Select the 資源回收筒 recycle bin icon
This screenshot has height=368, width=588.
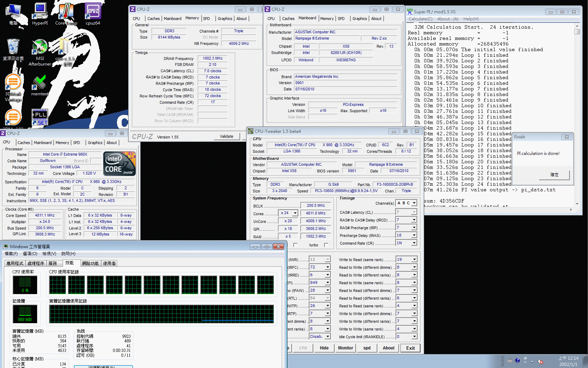[13, 50]
